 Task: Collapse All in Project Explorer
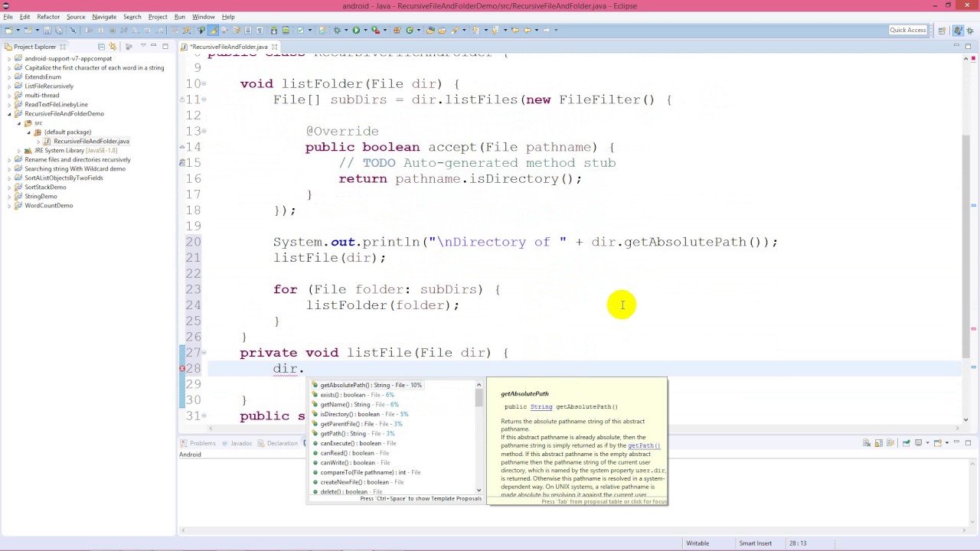pos(101,47)
